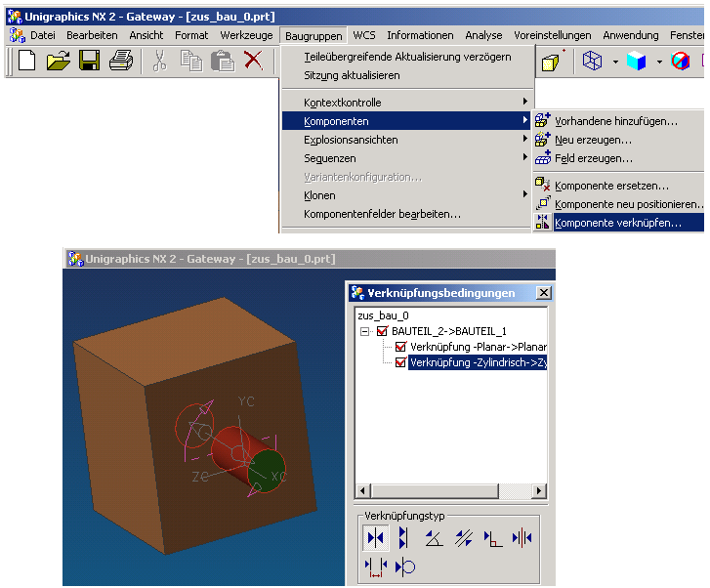Choose the Tangent constraint type icon

point(405,567)
